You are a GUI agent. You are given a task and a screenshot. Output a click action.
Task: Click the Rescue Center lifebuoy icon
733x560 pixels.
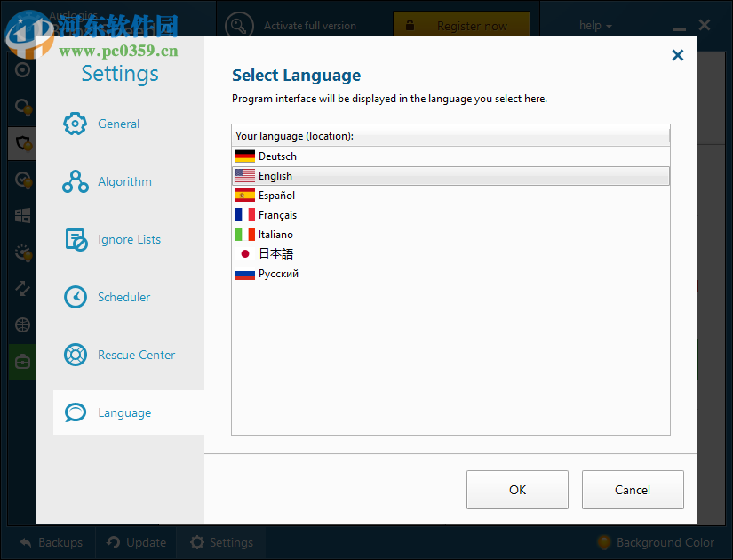[x=76, y=355]
